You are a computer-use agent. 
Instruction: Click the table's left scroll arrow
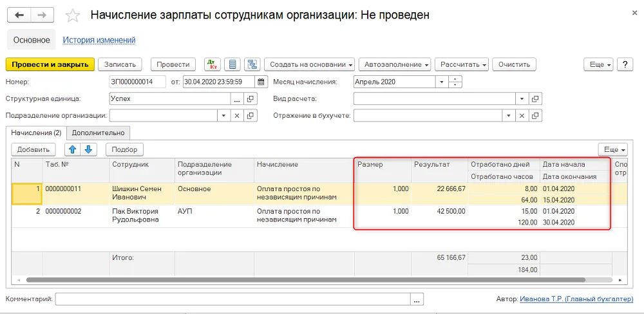(x=17, y=279)
